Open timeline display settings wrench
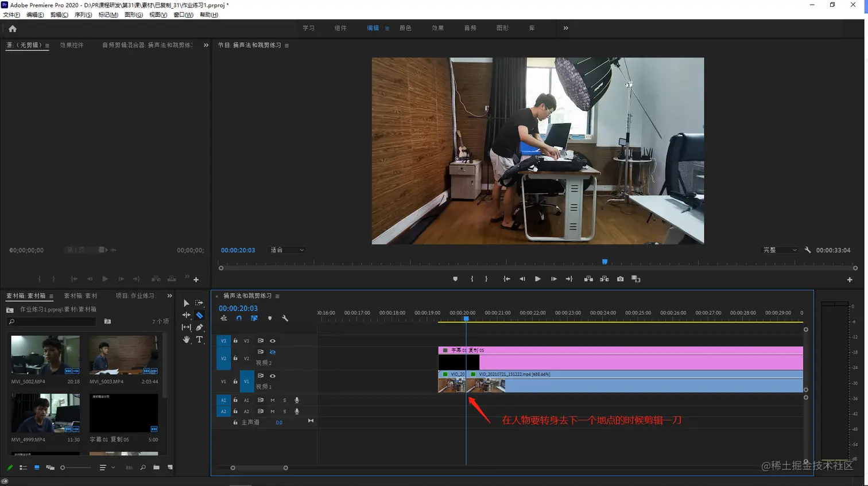This screenshot has width=868, height=486. [x=285, y=318]
